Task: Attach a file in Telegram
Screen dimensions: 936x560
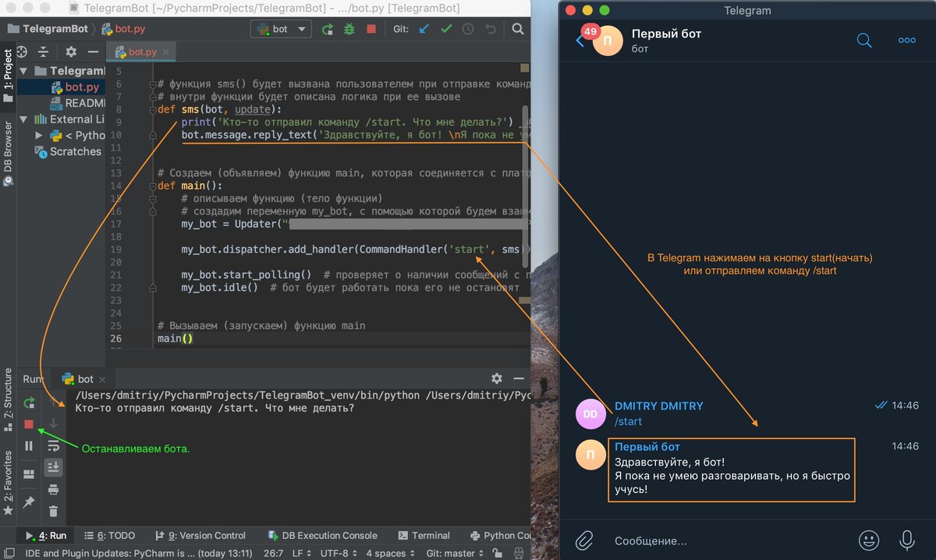Action: 584,540
